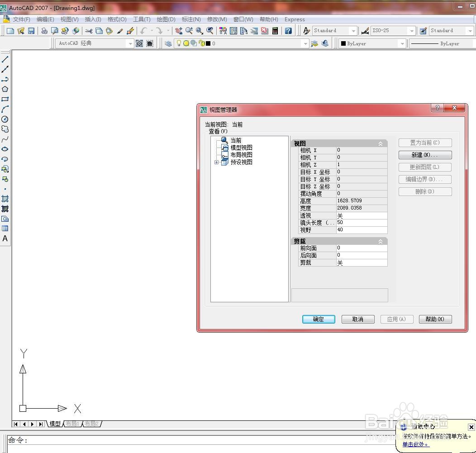Open the Undo history dropdown arrow
This screenshot has width=476, height=453.
pyautogui.click(x=152, y=31)
